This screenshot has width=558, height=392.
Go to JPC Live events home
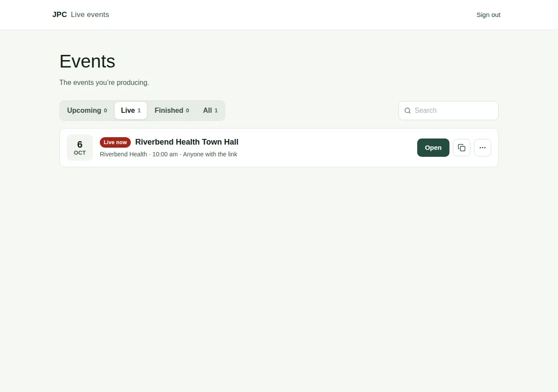[81, 15]
